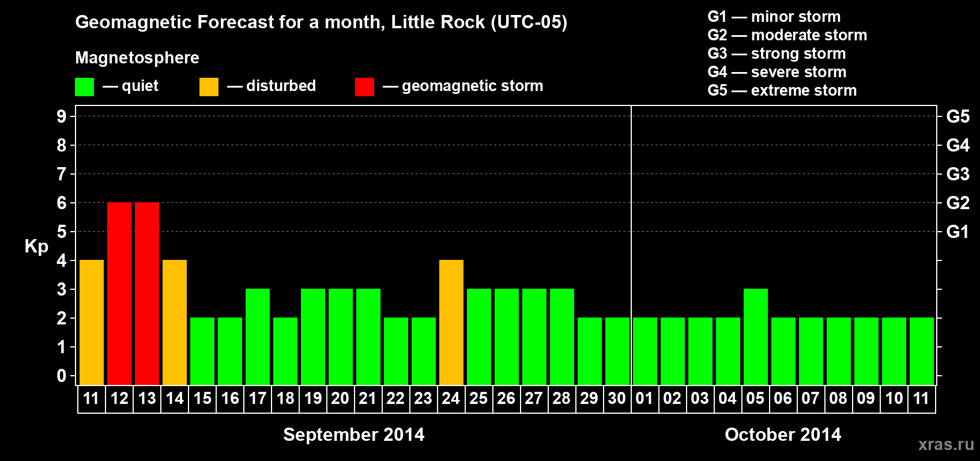Click the G2 label on the right axis
980x461 pixels.
958,203
